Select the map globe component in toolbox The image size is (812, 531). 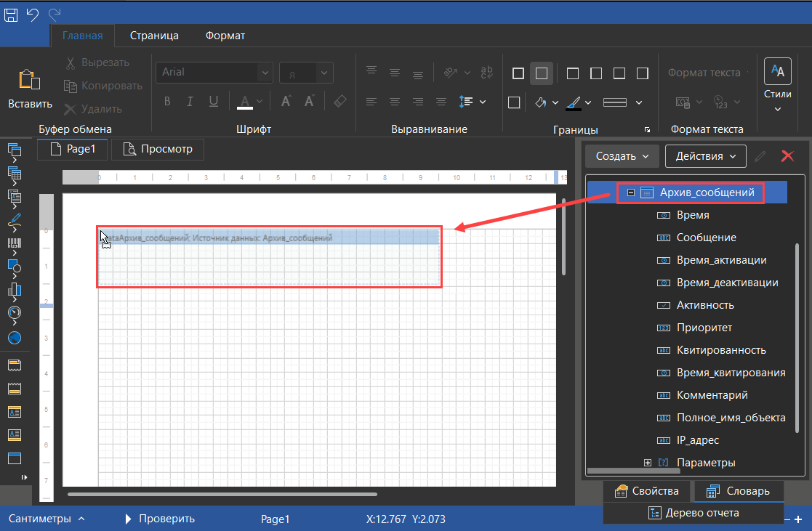[15, 338]
